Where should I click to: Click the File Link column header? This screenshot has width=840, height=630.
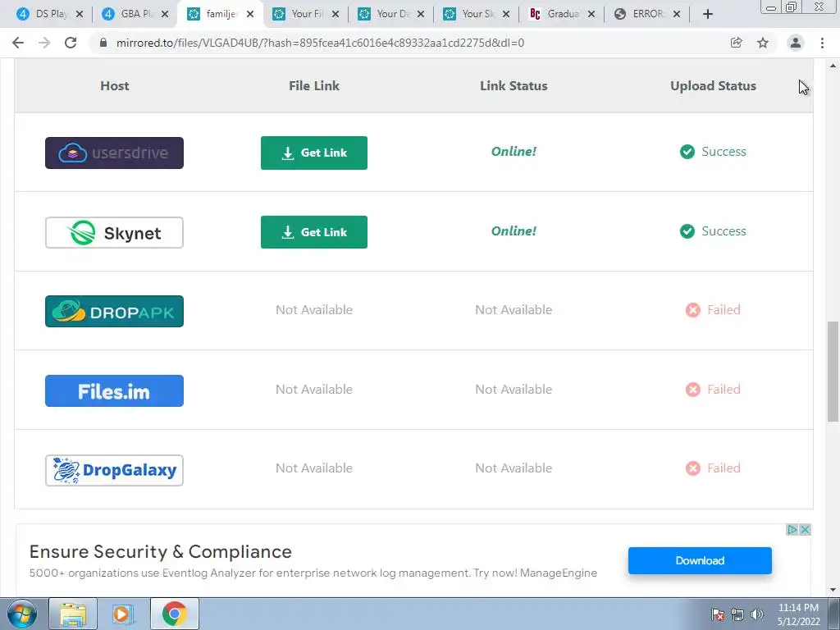click(314, 85)
